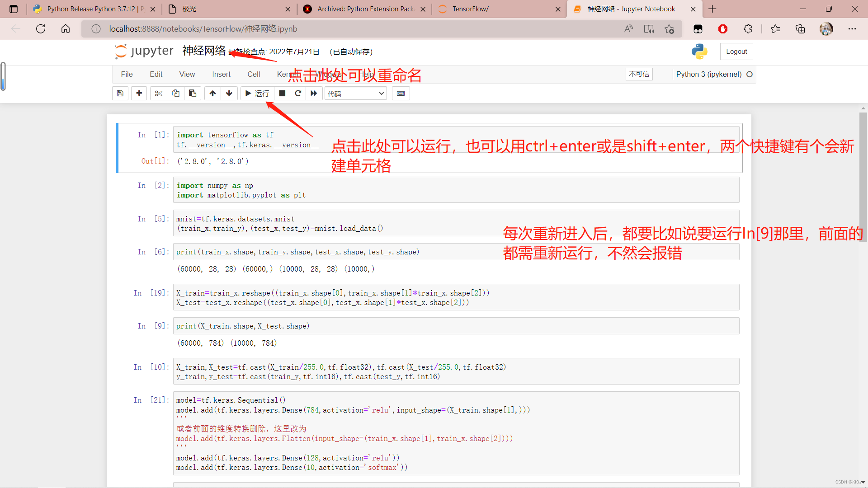868x488 pixels.
Task: Click cell In [10] tf.cast code
Action: tap(456, 371)
